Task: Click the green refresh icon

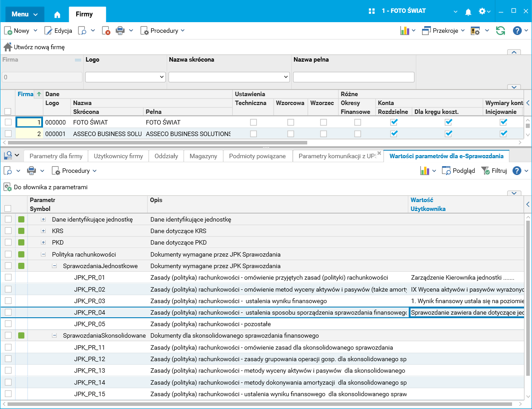Action: click(501, 31)
